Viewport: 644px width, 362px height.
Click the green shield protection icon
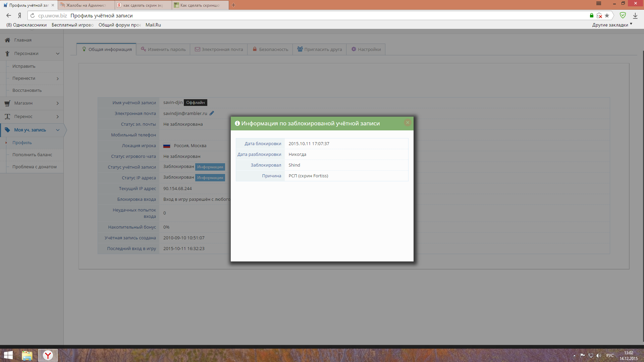[623, 15]
